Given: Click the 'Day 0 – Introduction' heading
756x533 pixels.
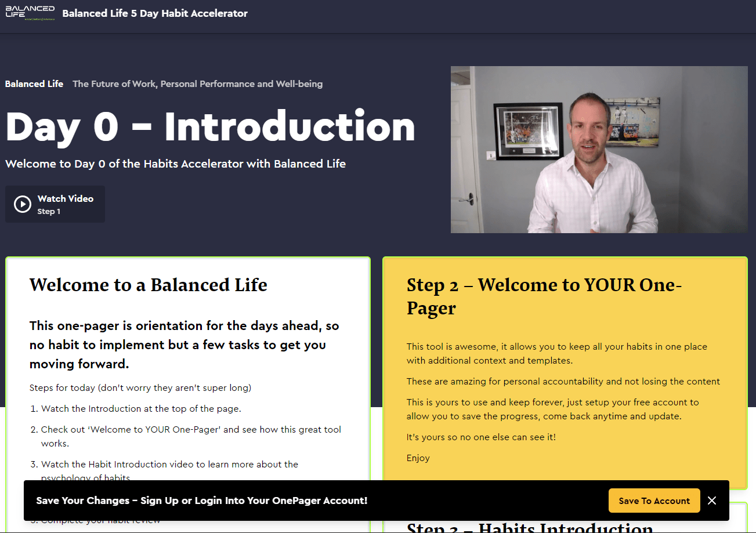Looking at the screenshot, I should pos(210,126).
